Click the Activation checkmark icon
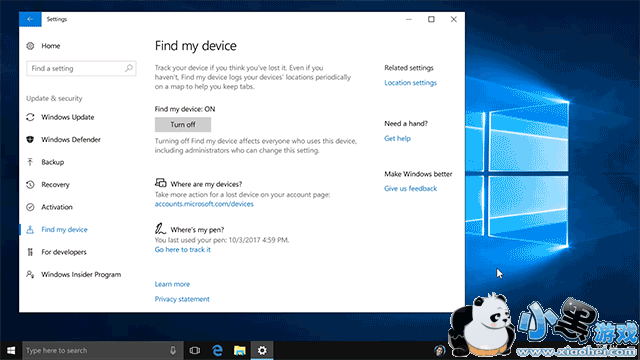Image resolution: width=640 pixels, height=360 pixels. (x=30, y=207)
